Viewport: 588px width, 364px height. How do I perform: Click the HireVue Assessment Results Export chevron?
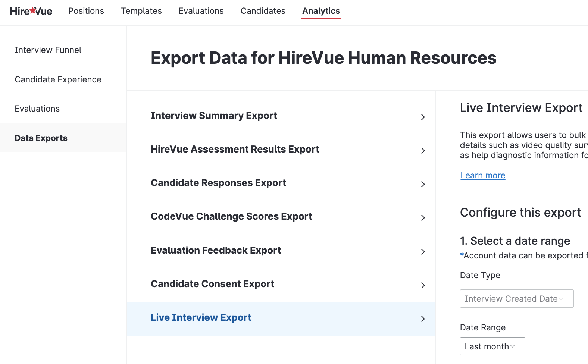(423, 151)
